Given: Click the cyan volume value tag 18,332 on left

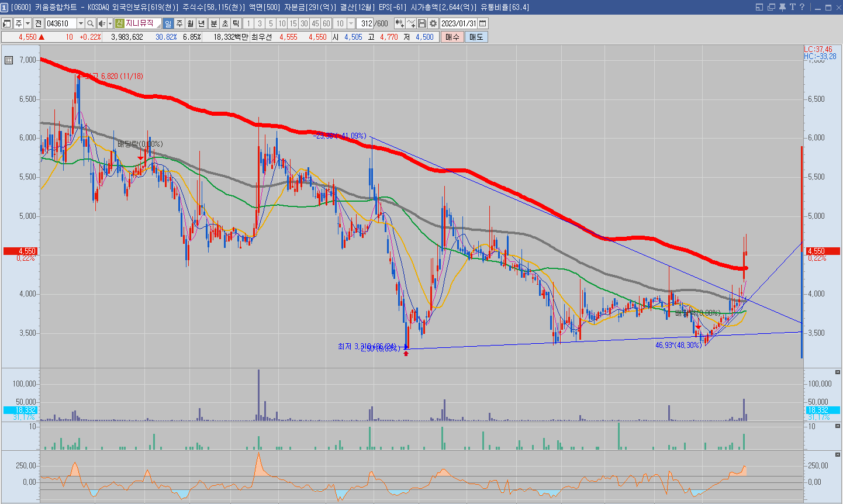Looking at the screenshot, I should tap(20, 410).
